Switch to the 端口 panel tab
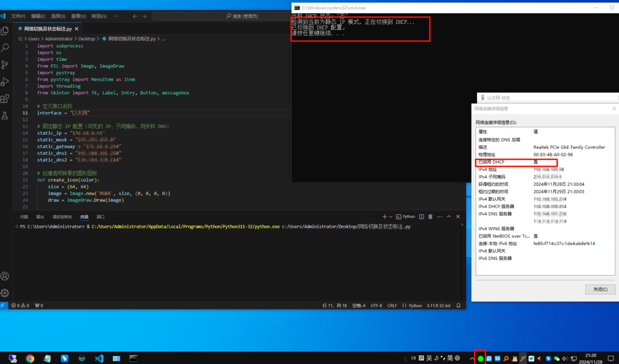Viewport: 619px width, 364px height. click(x=100, y=217)
